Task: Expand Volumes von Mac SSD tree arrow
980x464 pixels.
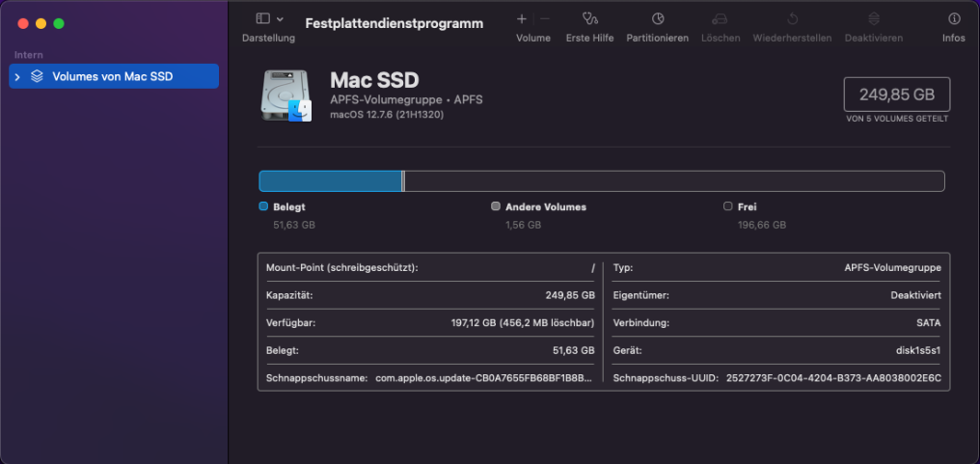Action: (x=17, y=77)
